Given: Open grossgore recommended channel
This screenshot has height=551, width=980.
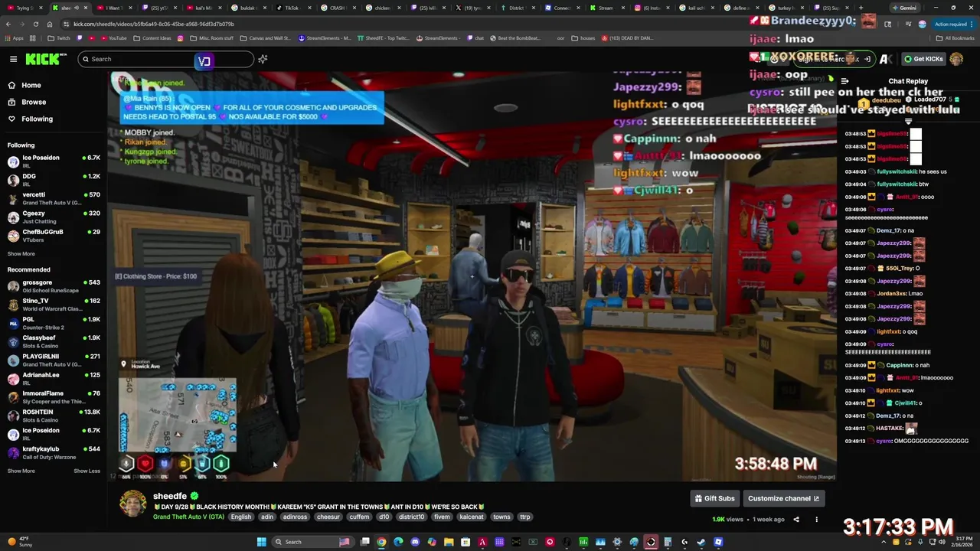Looking at the screenshot, I should pyautogui.click(x=54, y=285).
